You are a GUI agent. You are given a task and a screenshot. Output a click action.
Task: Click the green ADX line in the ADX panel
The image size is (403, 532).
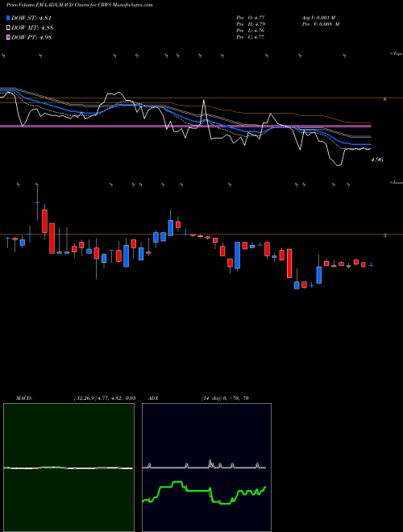point(204,491)
